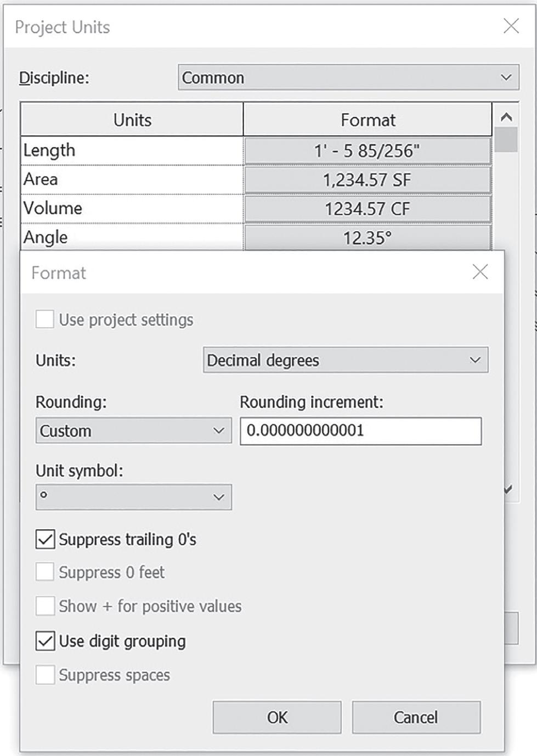The height and width of the screenshot is (756, 537).
Task: Click the OK button
Action: click(277, 717)
